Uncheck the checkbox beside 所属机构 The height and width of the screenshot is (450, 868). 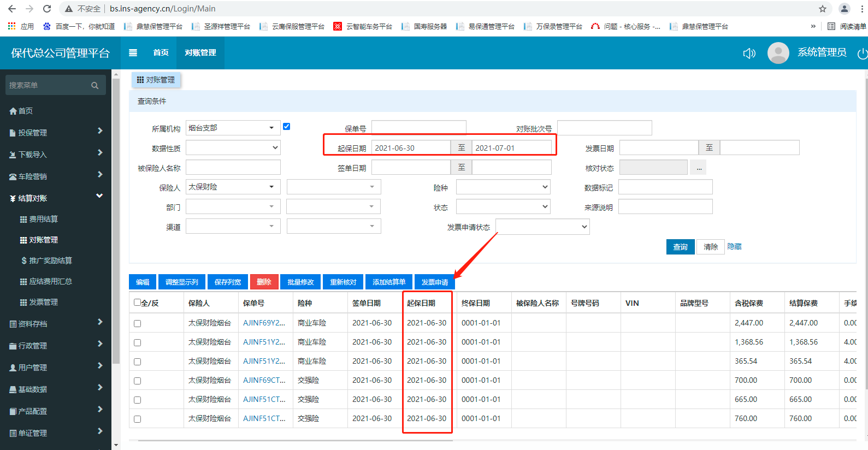pos(286,127)
